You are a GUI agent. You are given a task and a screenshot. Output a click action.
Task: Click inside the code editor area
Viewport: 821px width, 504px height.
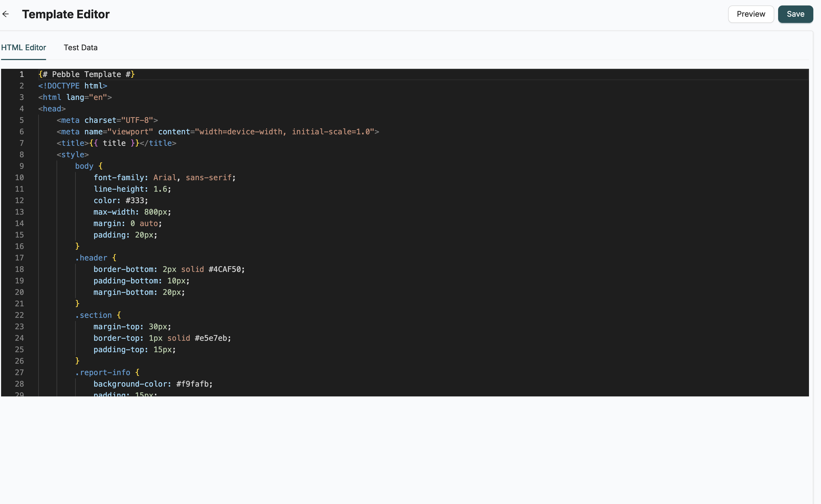coord(400,233)
